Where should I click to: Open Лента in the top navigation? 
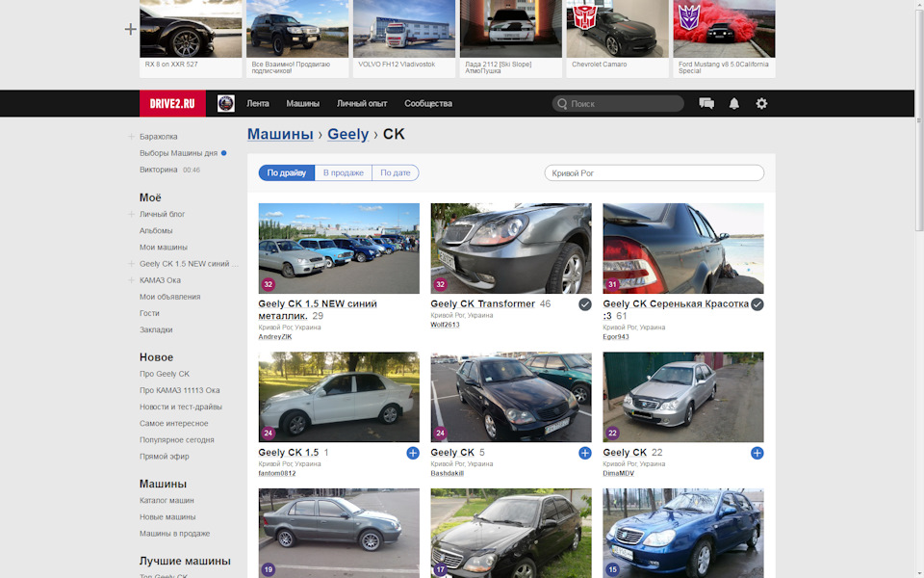258,104
